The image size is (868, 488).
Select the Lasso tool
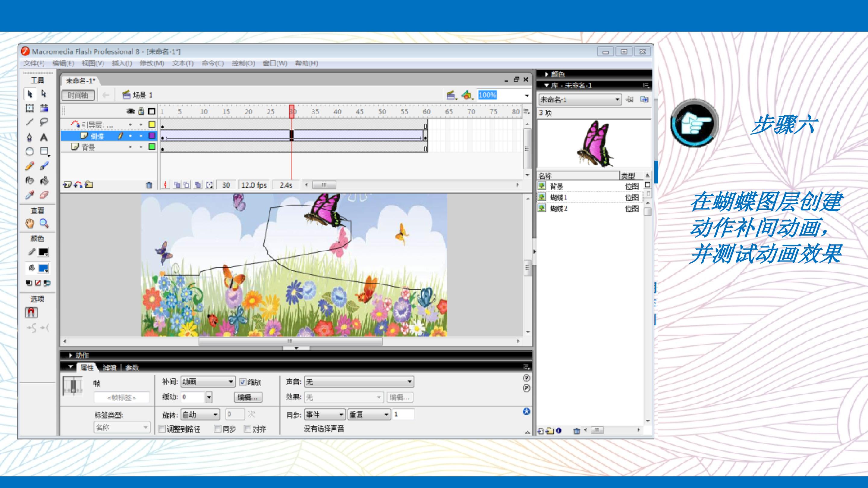(43, 122)
